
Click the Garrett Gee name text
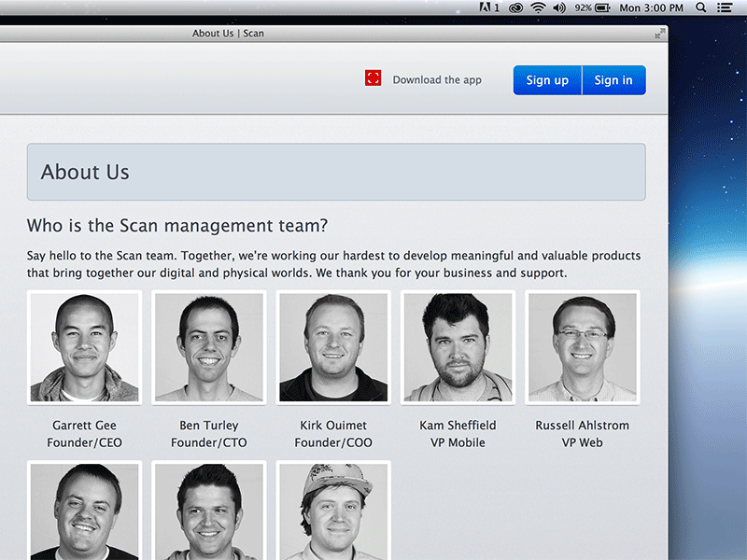(84, 426)
